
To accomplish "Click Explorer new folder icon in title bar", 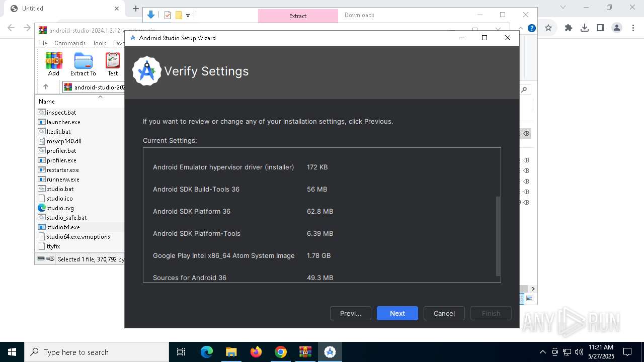I will (179, 15).
